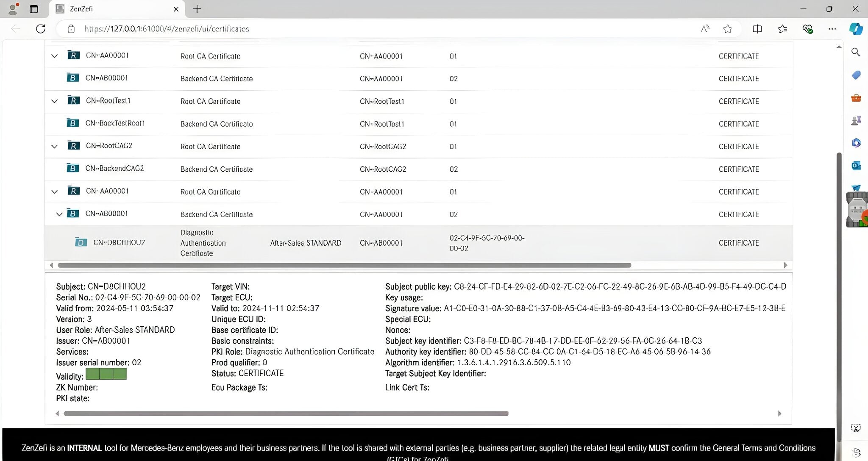The image size is (868, 461).
Task: Collapse the CN=RootTest1 row chevron
Action: pos(54,101)
